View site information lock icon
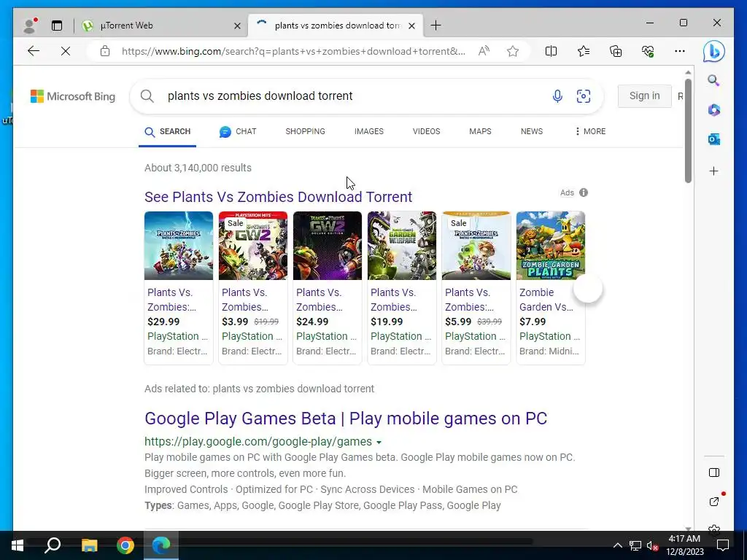 pyautogui.click(x=105, y=51)
